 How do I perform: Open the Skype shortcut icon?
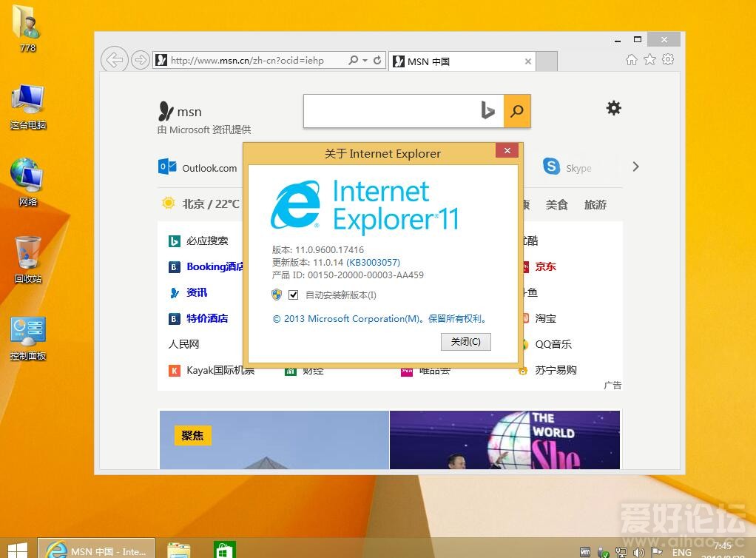pos(552,167)
